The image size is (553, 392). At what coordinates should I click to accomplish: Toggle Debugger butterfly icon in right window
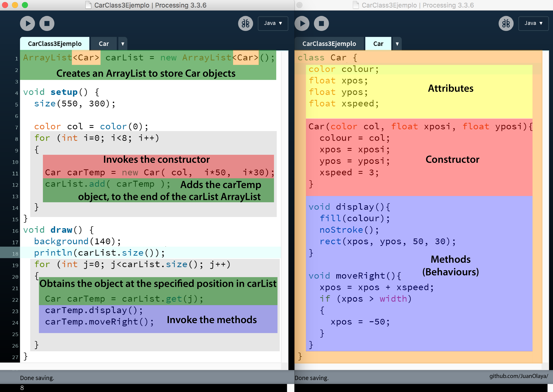coord(506,23)
